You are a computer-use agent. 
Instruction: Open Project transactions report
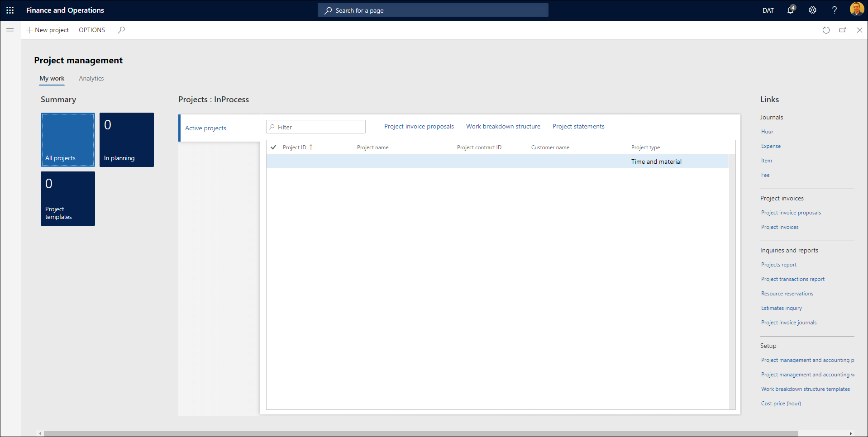pyautogui.click(x=793, y=279)
